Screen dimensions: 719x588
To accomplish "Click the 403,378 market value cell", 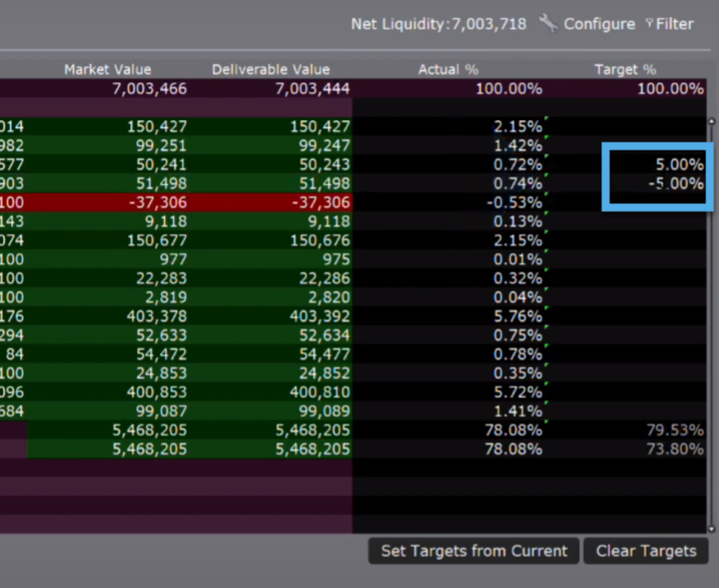I will tap(157, 316).
